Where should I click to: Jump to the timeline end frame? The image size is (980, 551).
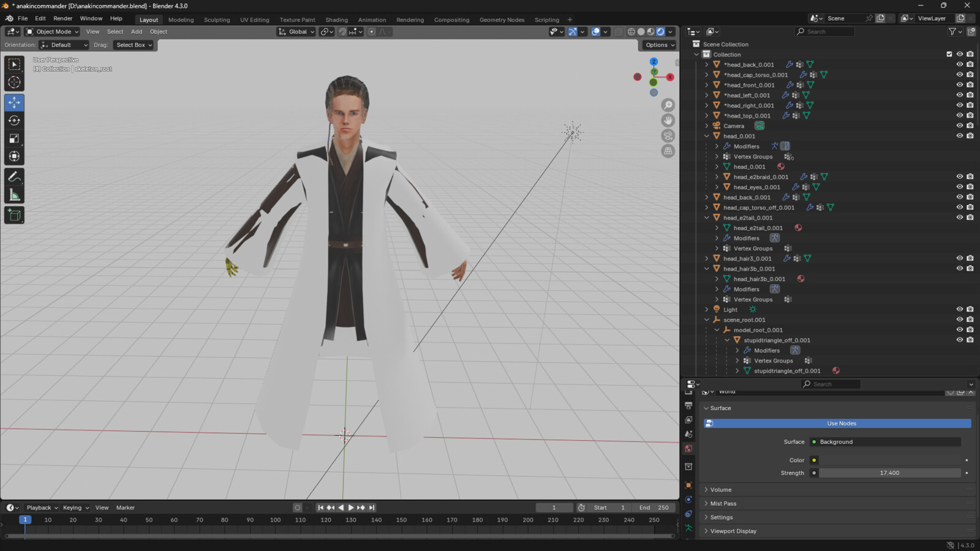[372, 508]
